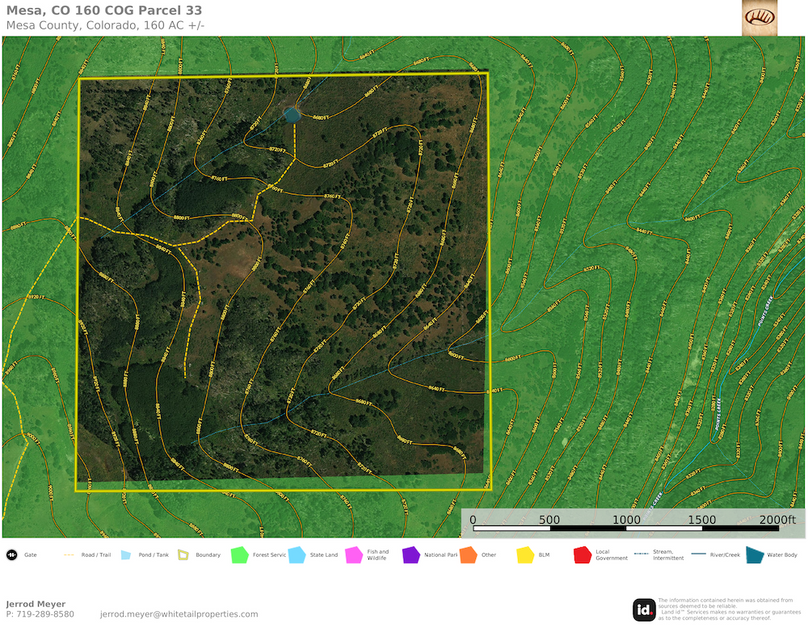The image size is (808, 625).
Task: Click the Whitetail Properties logo at top right
Action: (x=759, y=18)
